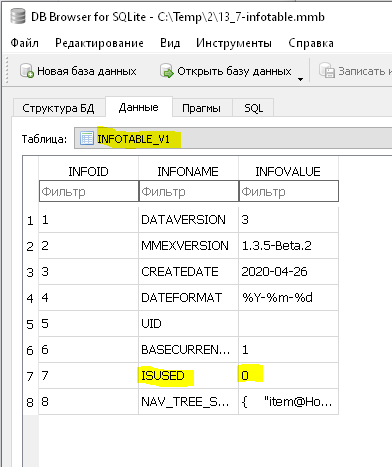Select the 2020-04-26 value cell
The width and height of the screenshot is (392, 467).
click(x=288, y=272)
